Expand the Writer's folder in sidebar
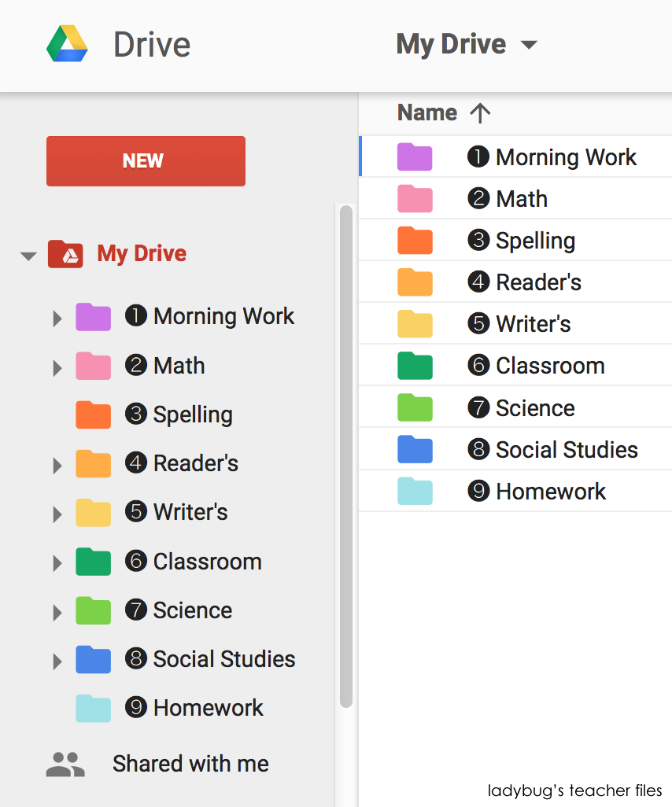Image resolution: width=672 pixels, height=807 pixels. pyautogui.click(x=56, y=512)
